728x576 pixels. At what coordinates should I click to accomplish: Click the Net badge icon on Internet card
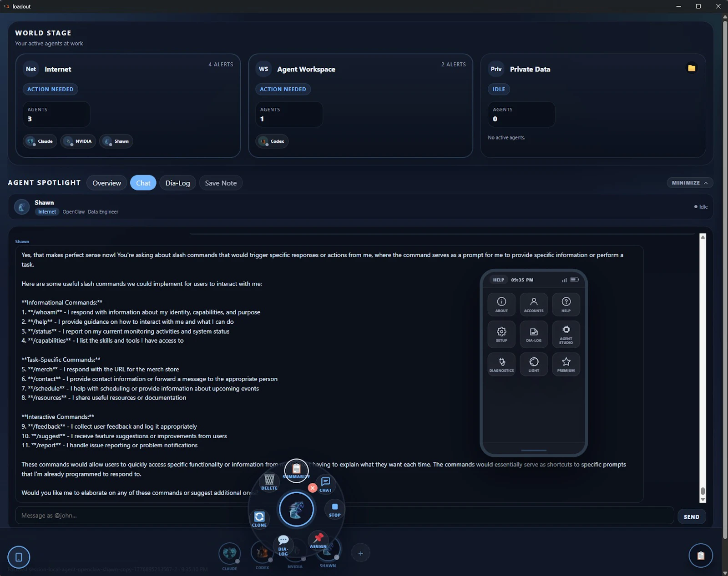tap(31, 69)
